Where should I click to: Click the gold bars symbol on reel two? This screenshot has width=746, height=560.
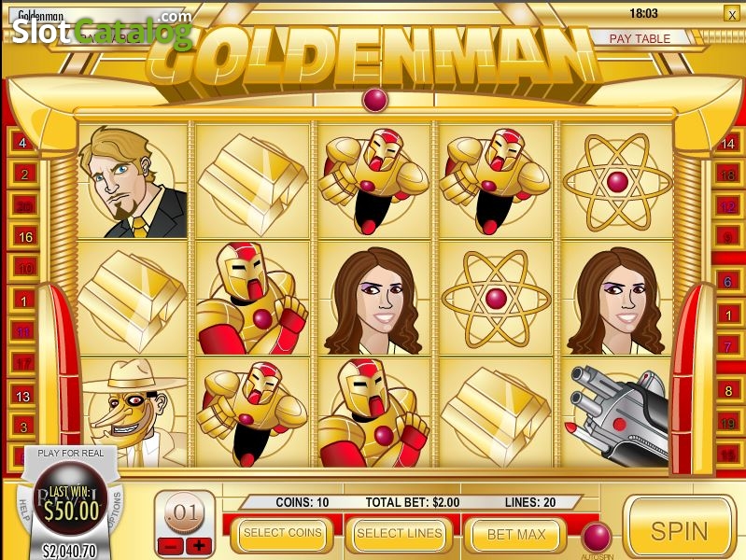(x=252, y=183)
